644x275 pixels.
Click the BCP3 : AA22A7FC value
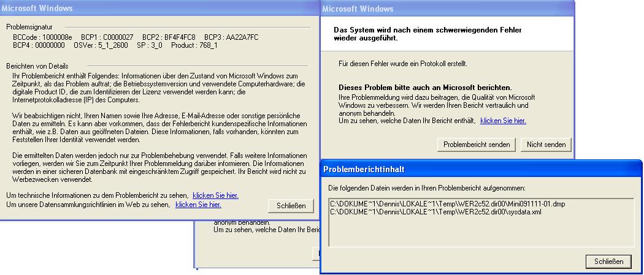231,37
